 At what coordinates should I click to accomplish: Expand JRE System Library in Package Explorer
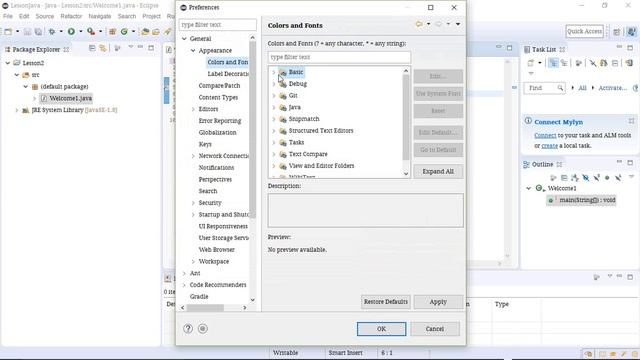pos(17,110)
